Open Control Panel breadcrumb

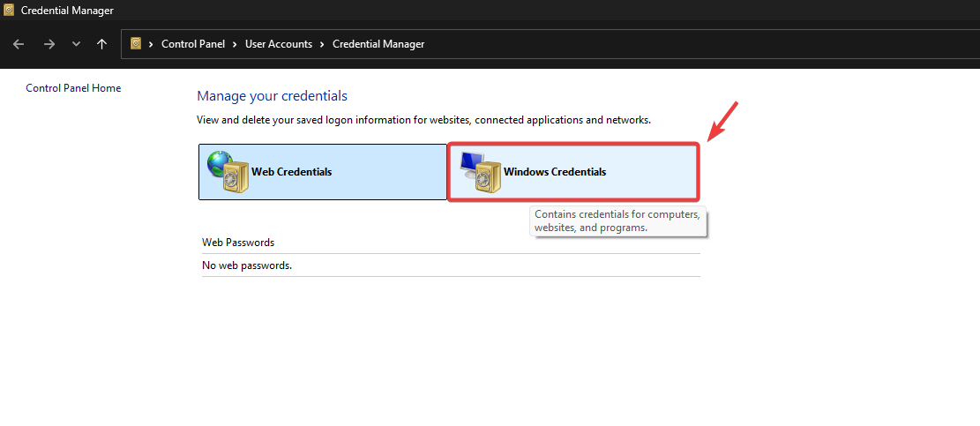coord(193,44)
